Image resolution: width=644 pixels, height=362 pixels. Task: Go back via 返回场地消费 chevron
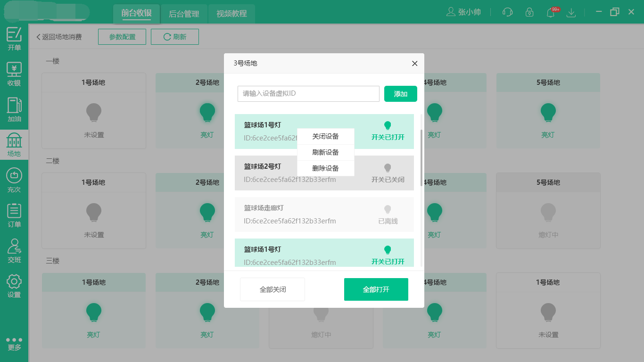tap(39, 37)
